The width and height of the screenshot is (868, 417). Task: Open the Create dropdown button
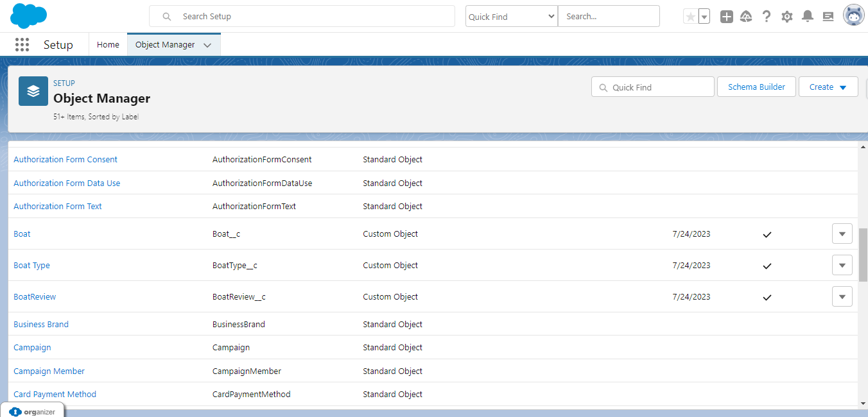(828, 87)
